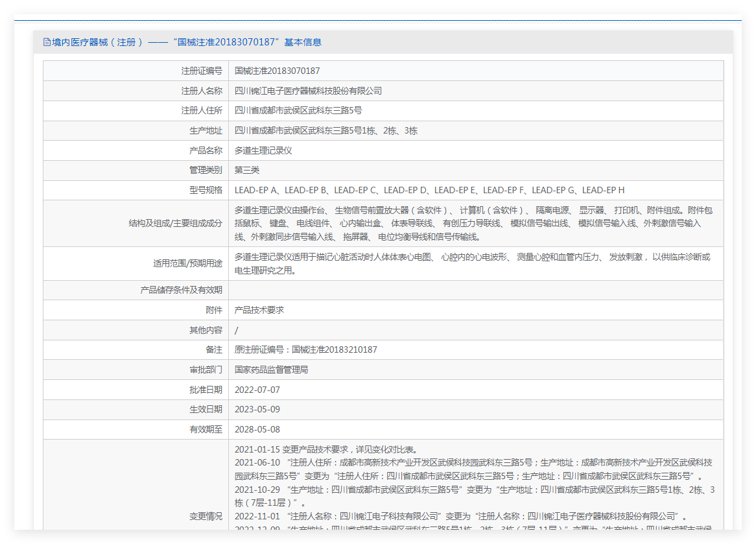756x544 pixels.
Task: Select structure description starting 多道生理记录仪由操作台
Action: coord(473,223)
